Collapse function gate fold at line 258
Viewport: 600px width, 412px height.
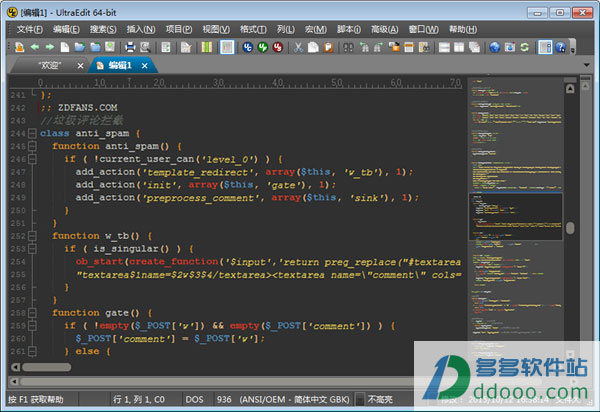[x=33, y=313]
